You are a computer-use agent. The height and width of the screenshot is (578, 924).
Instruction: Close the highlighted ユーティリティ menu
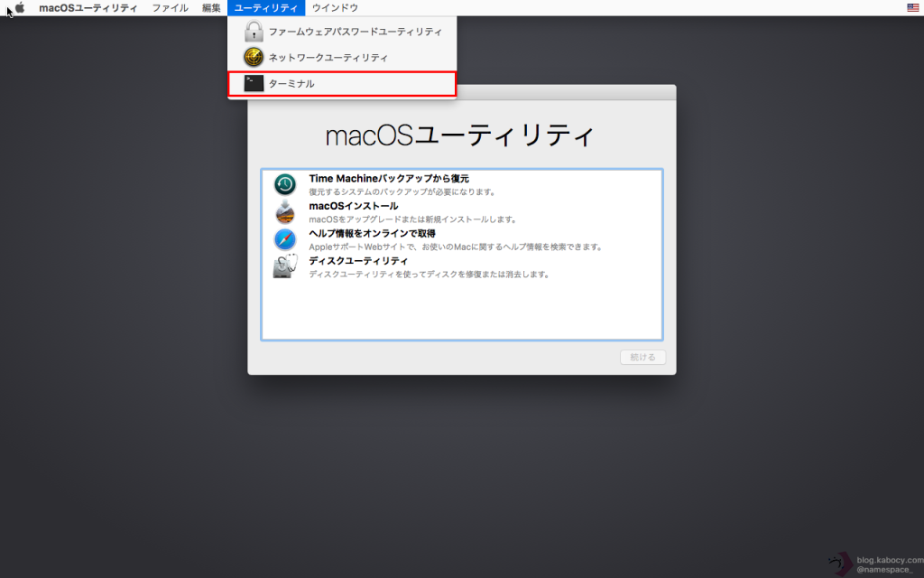tap(266, 7)
